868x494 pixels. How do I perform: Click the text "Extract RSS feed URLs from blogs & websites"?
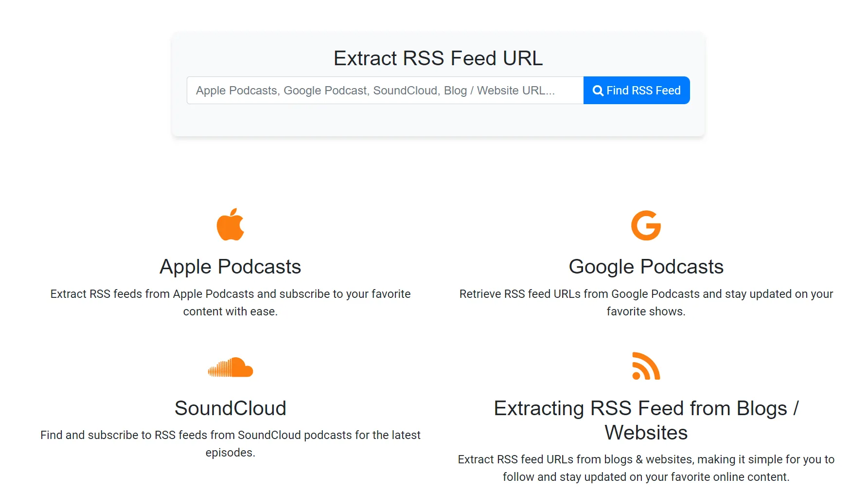pos(575,459)
